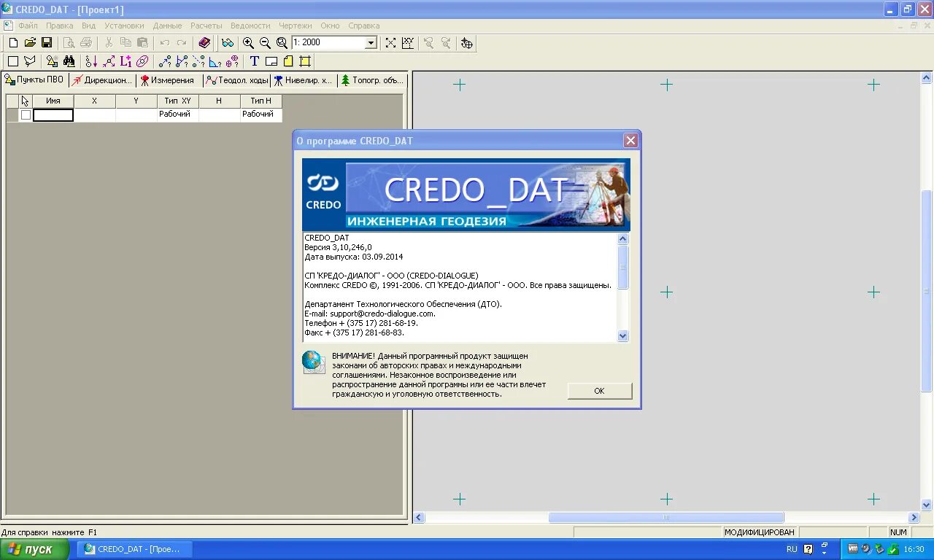This screenshot has width=934, height=560.
Task: Open the Чертежи menu
Action: pyautogui.click(x=296, y=26)
